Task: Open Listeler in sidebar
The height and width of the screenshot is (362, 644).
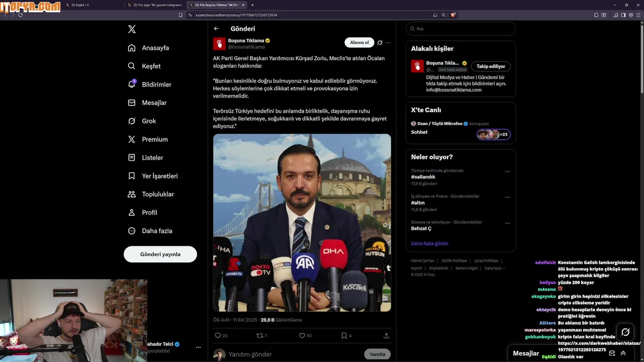Action: 145,157
